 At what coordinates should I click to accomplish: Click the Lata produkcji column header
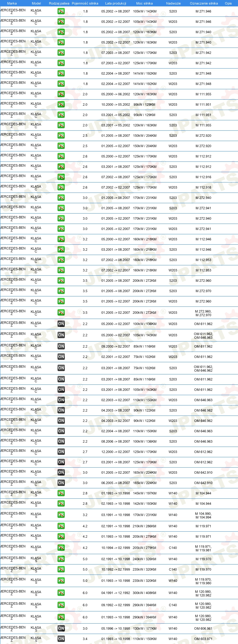point(116,3)
